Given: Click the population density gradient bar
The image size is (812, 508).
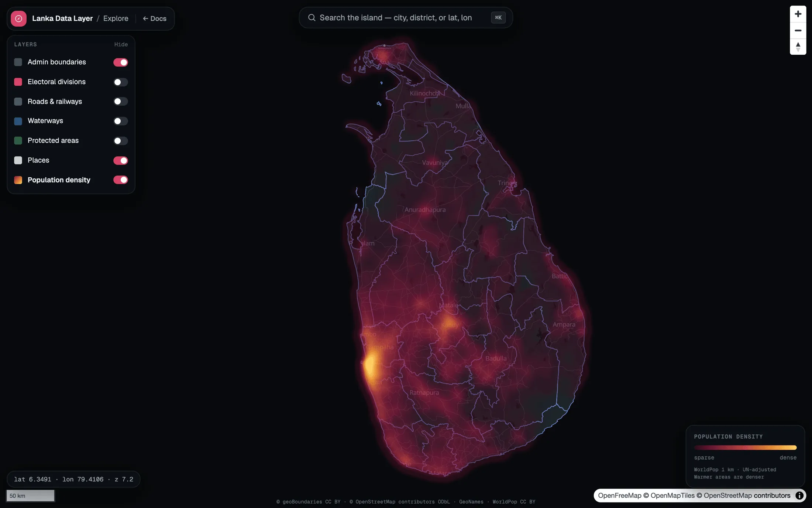Looking at the screenshot, I should tap(745, 447).
